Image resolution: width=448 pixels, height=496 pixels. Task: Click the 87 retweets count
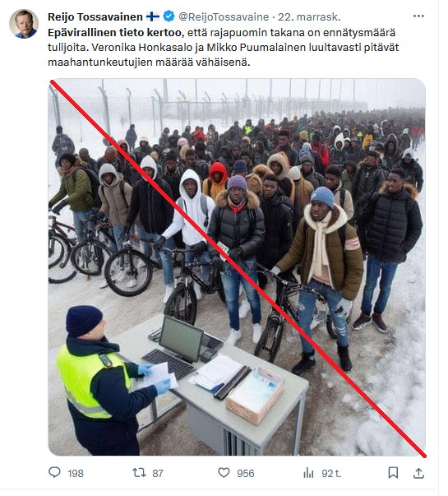[158, 474]
